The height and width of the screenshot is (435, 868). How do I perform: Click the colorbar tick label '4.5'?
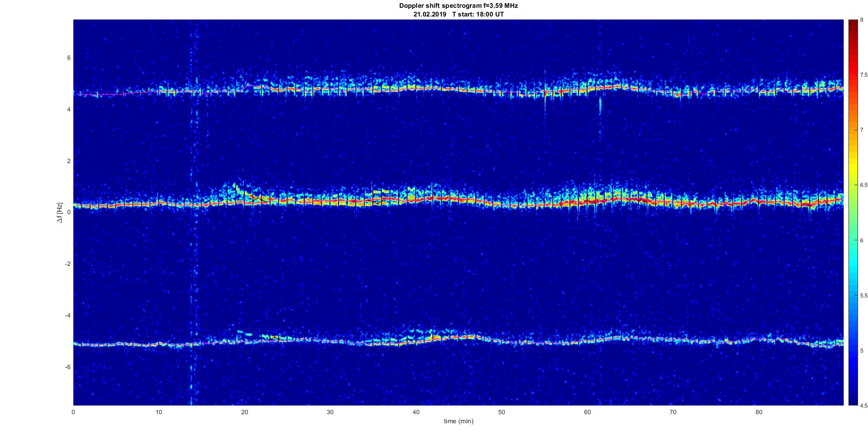[864, 406]
